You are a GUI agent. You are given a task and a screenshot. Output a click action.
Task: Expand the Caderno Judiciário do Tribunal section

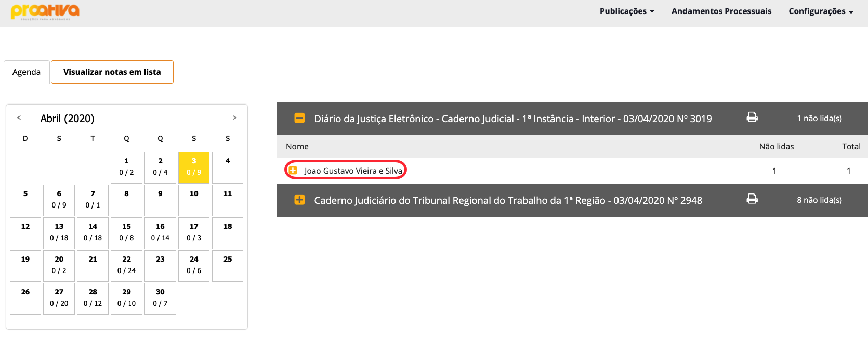(299, 200)
